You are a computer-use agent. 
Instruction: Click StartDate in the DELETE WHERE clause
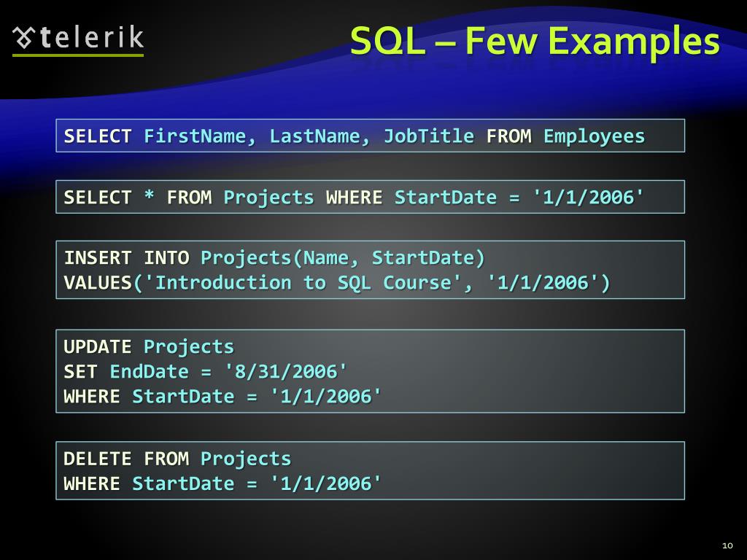click(183, 484)
